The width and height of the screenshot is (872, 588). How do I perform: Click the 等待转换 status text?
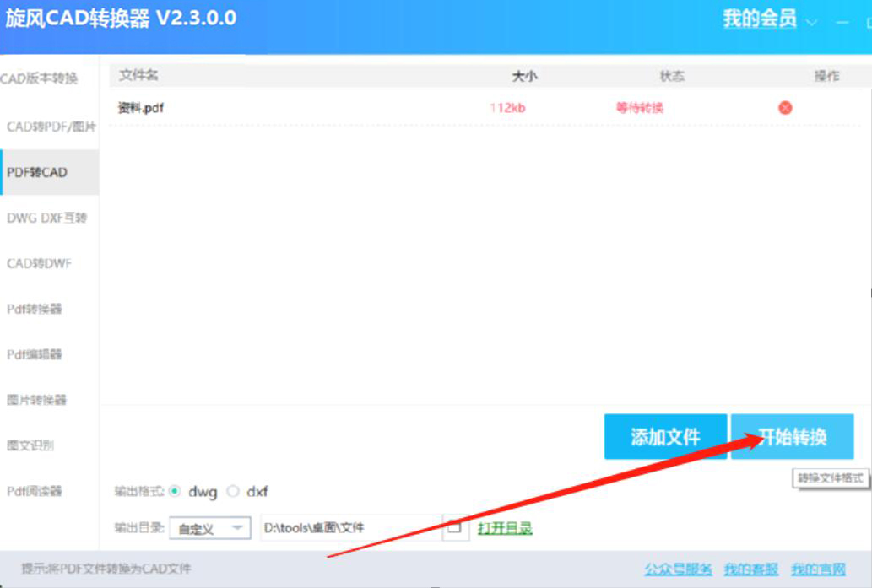(x=640, y=108)
